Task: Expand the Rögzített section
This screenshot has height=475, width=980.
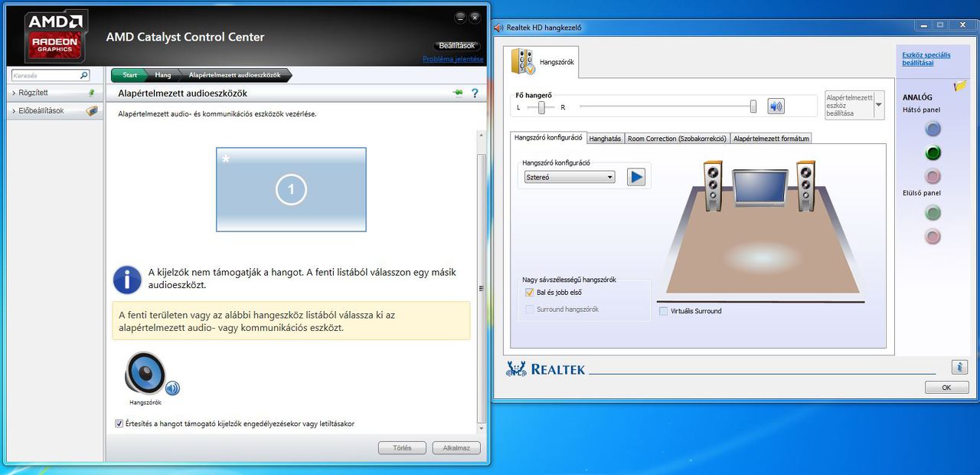Action: [x=54, y=93]
